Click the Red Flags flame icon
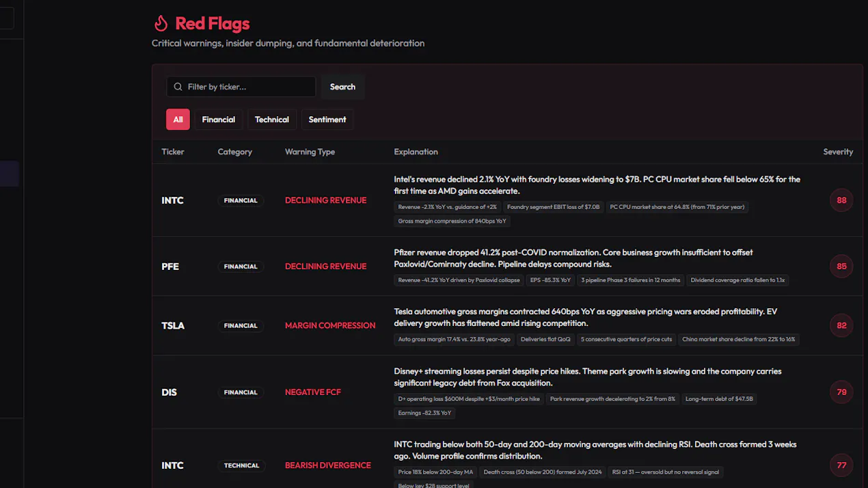Screen dimensions: 868x488 click(161, 24)
